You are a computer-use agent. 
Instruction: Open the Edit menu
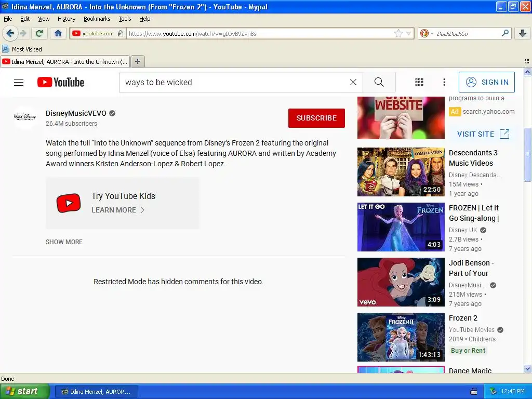pyautogui.click(x=25, y=19)
